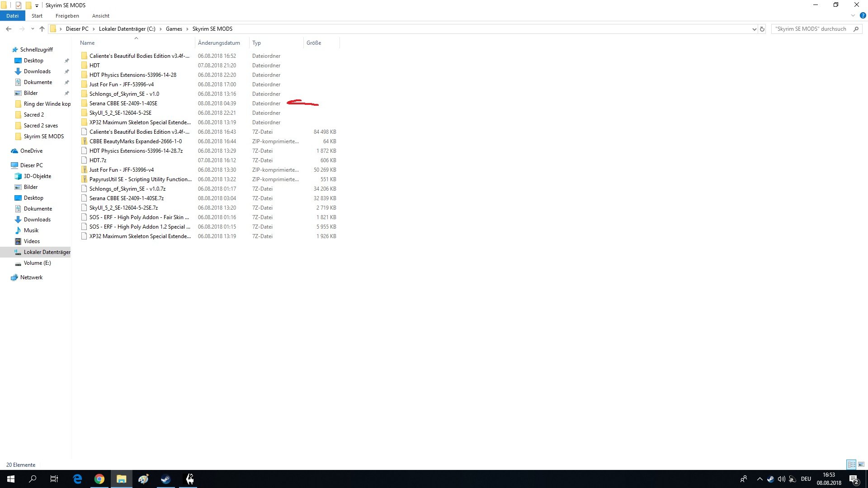Open Task View on the taskbar
This screenshot has width=868, height=488.
(x=54, y=479)
